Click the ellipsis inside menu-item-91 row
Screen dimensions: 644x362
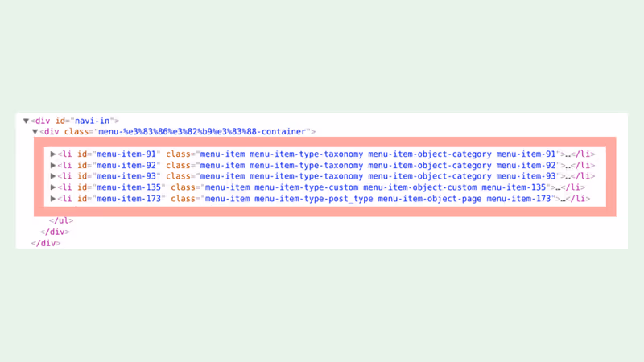(568, 155)
